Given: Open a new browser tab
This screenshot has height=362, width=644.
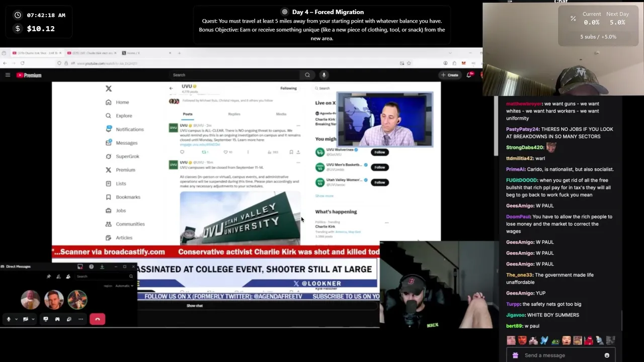Looking at the screenshot, I should [179, 53].
